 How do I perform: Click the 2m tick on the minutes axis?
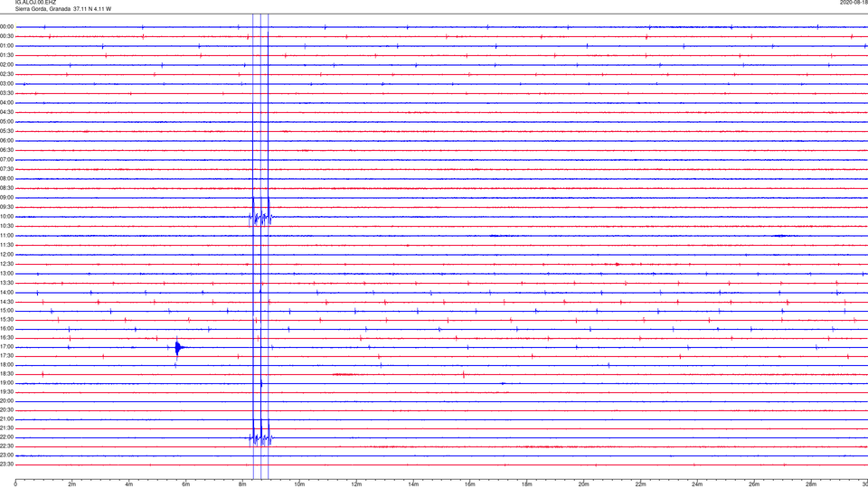tap(72, 484)
